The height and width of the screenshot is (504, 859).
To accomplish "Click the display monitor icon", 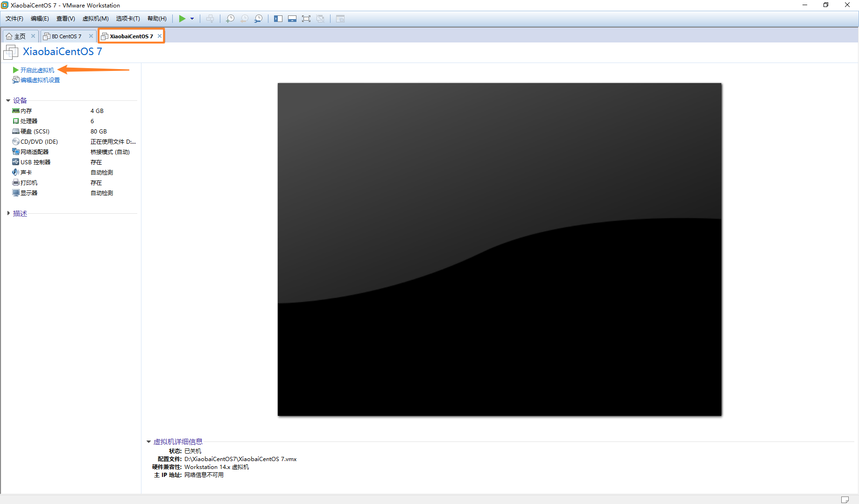I will click(16, 193).
